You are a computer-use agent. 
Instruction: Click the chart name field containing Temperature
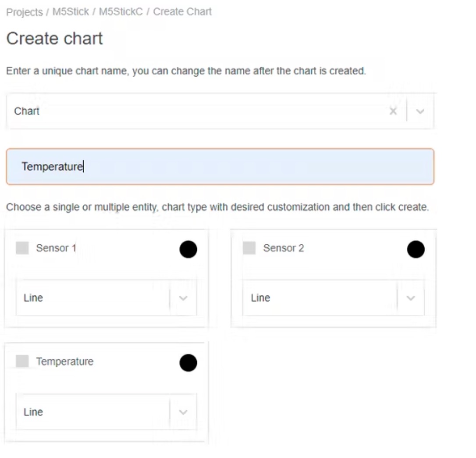(220, 167)
